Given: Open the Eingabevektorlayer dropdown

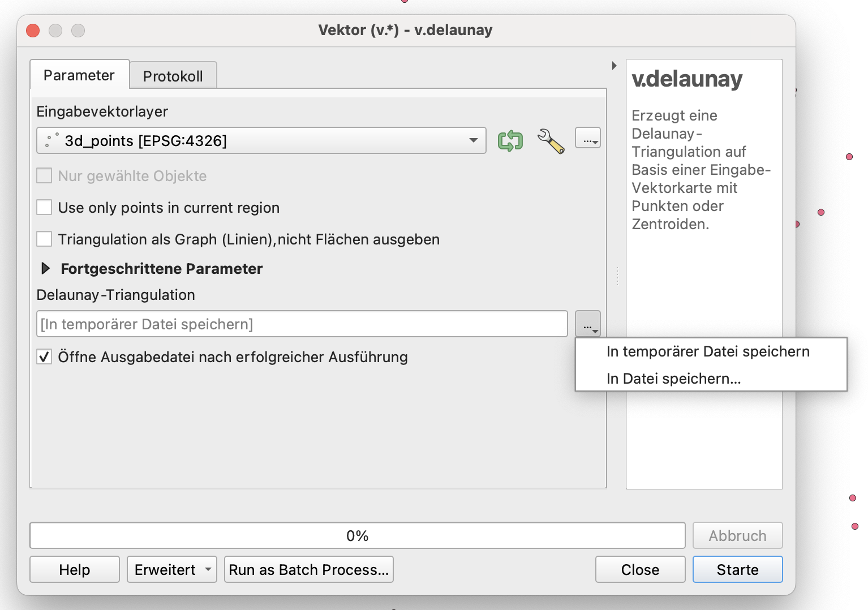Looking at the screenshot, I should pyautogui.click(x=261, y=140).
